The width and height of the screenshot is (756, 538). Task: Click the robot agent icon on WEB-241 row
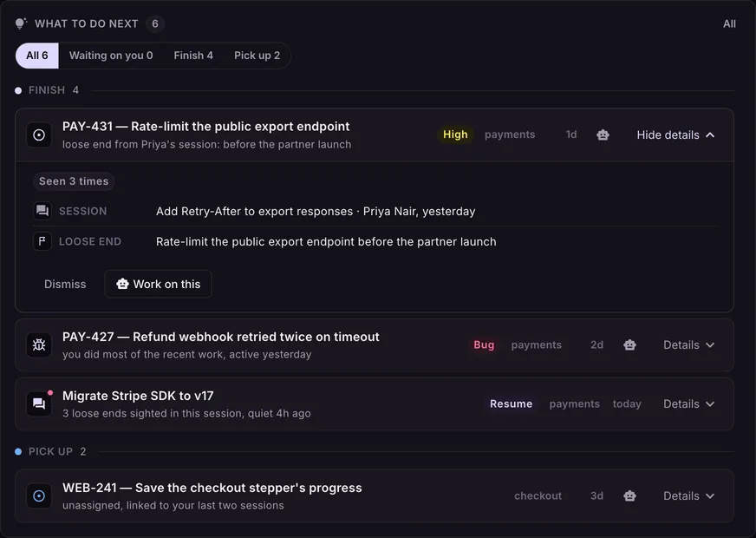click(x=629, y=496)
